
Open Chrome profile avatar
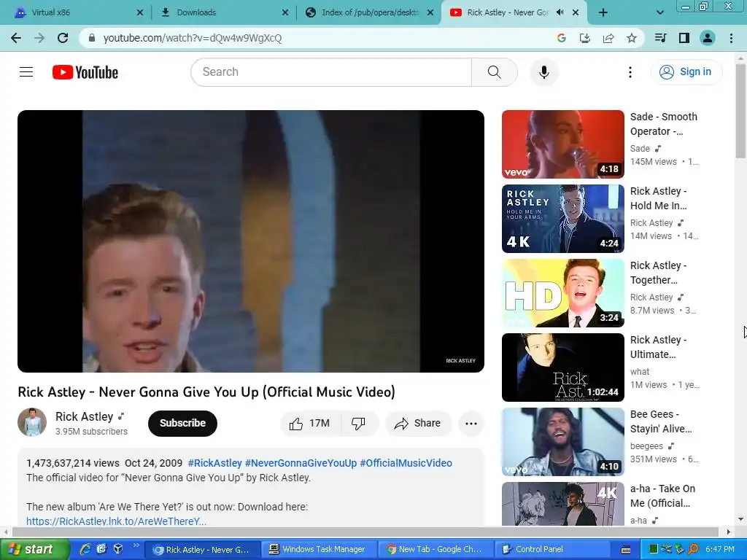click(x=708, y=38)
